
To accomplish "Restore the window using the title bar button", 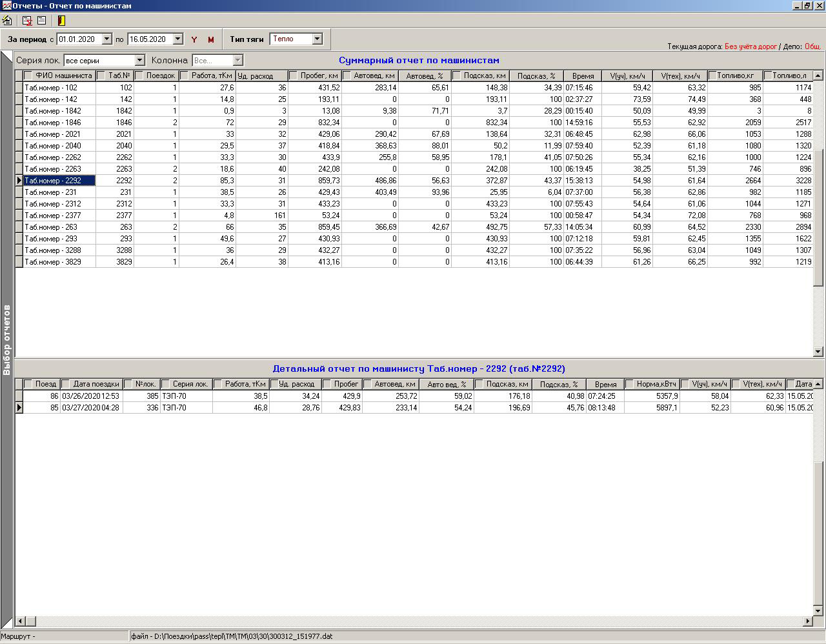I will (x=807, y=6).
